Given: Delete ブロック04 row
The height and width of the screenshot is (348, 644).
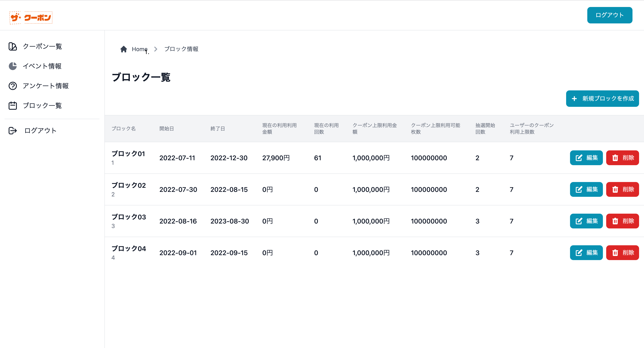Looking at the screenshot, I should coord(622,253).
